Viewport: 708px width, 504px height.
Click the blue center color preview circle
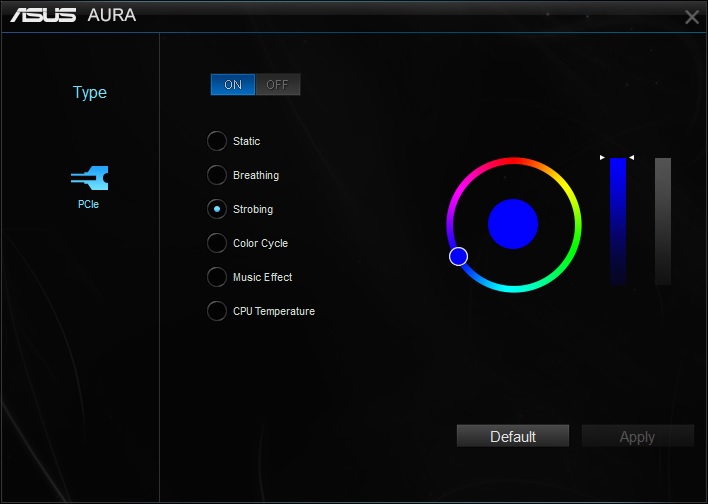click(513, 224)
